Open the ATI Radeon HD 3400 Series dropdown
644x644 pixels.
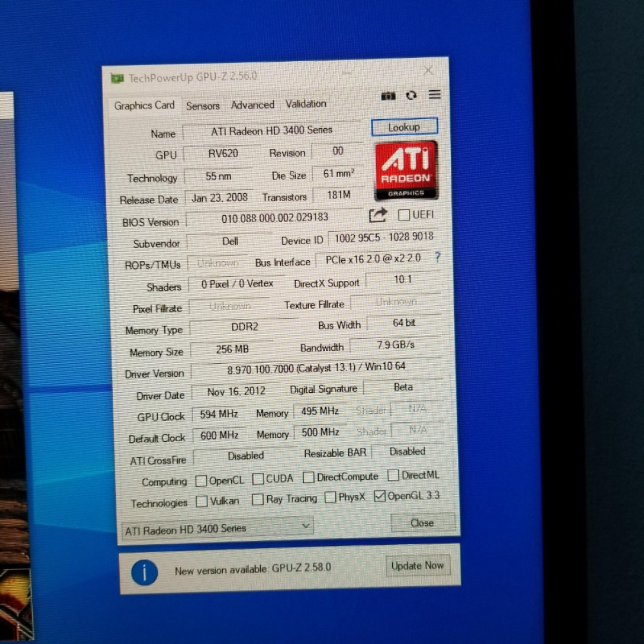coord(217,528)
